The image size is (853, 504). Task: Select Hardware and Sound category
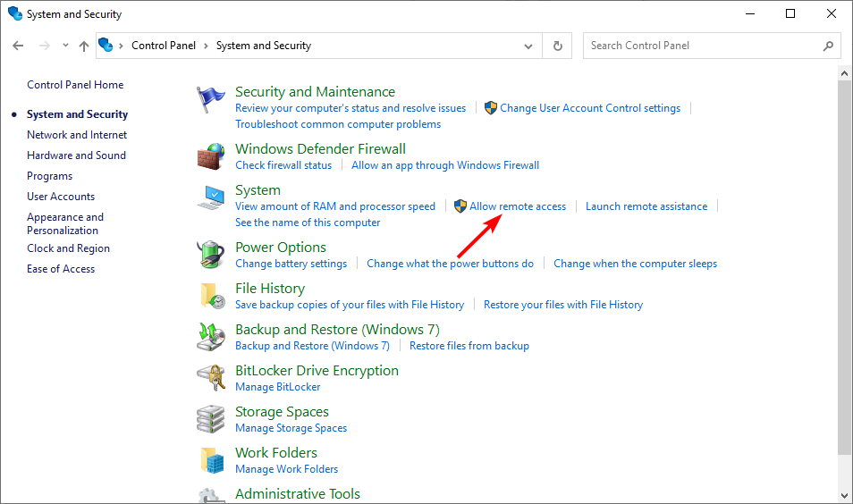tap(76, 155)
